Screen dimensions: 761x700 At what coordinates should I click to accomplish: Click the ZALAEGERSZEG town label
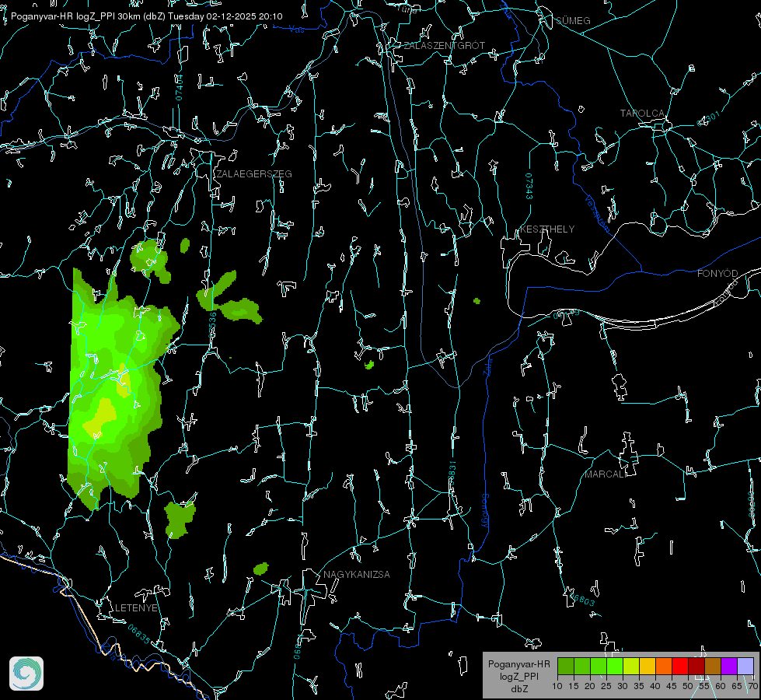pos(254,174)
